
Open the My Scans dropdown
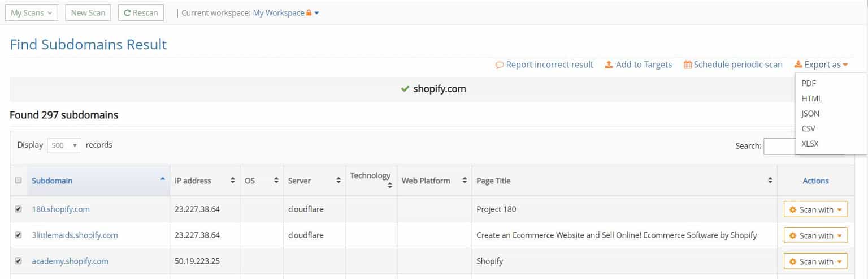(x=32, y=13)
